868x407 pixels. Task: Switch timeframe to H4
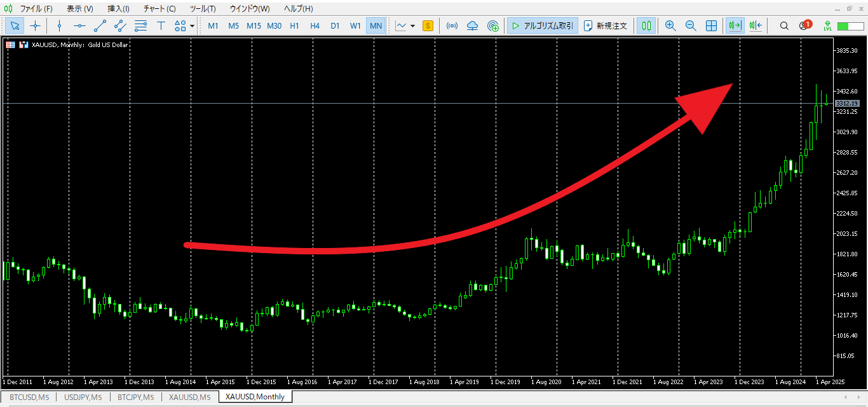tap(315, 26)
